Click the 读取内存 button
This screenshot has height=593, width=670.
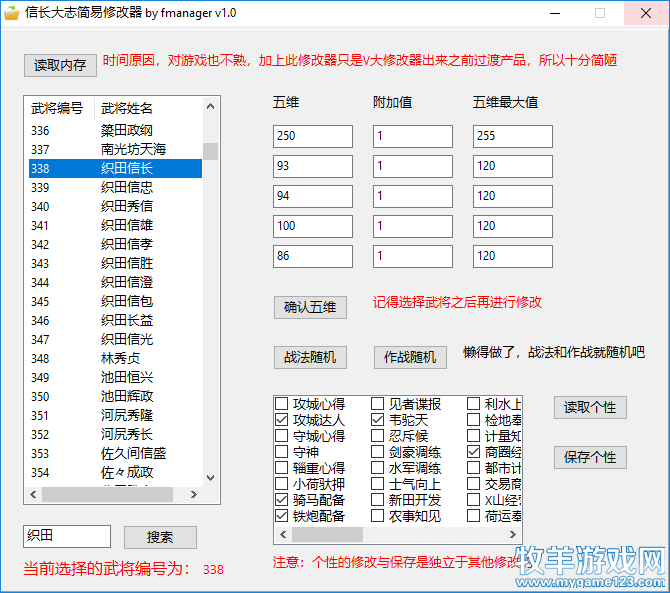(x=60, y=65)
